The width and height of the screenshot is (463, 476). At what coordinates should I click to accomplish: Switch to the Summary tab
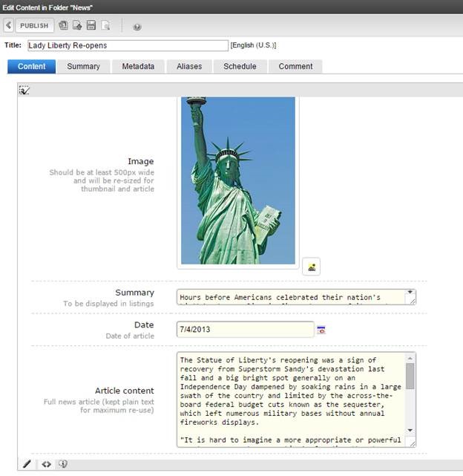(x=83, y=66)
